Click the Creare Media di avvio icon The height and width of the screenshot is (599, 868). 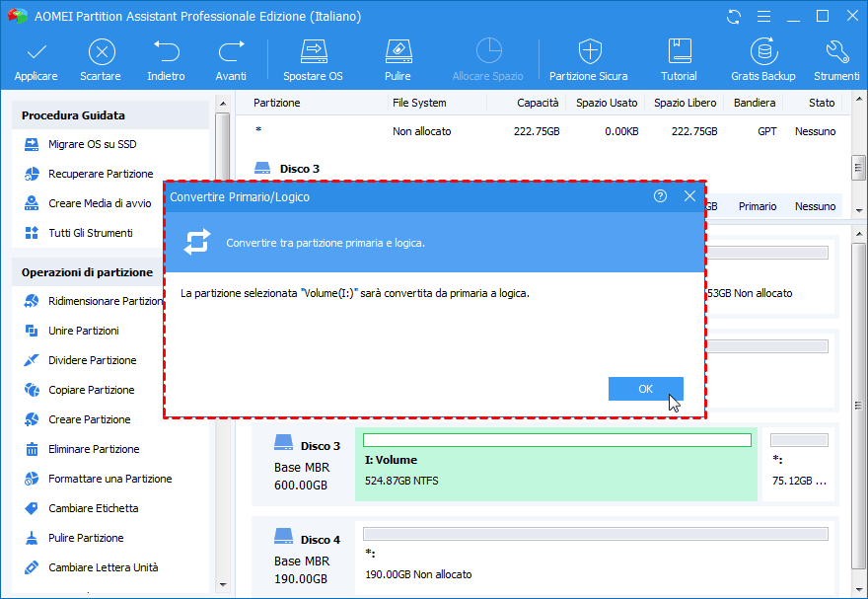32,203
